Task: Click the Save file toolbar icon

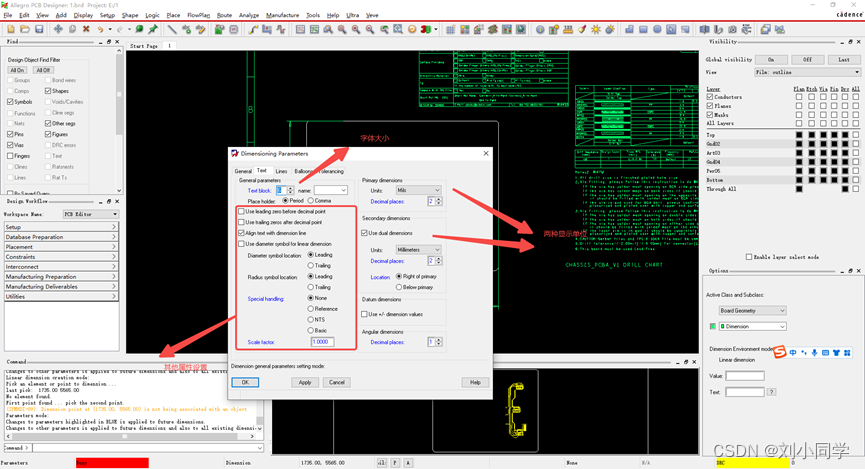Action: [39, 29]
